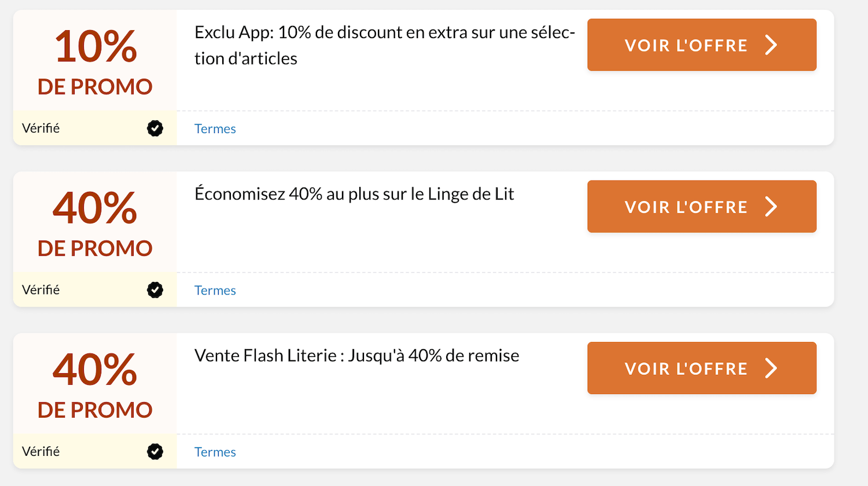
Task: Show Termes for the Linge de Lit offer
Action: 215,290
